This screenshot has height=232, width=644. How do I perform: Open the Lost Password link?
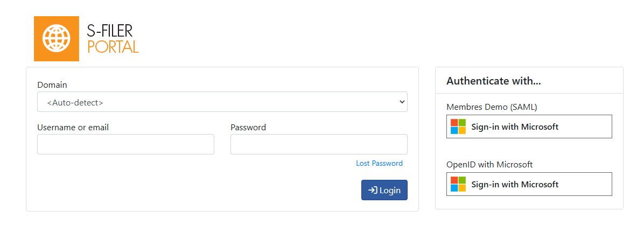coord(379,164)
